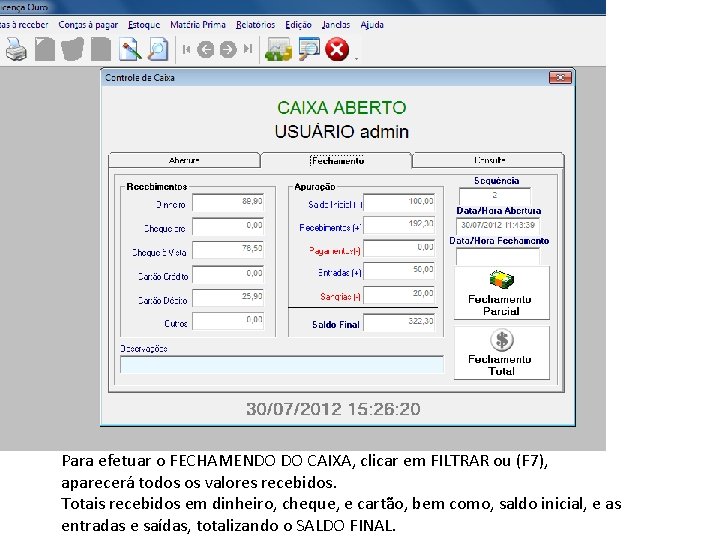Image resolution: width=720 pixels, height=540 pixels.
Task: Click the Cartão Débito amount field
Action: click(x=228, y=298)
